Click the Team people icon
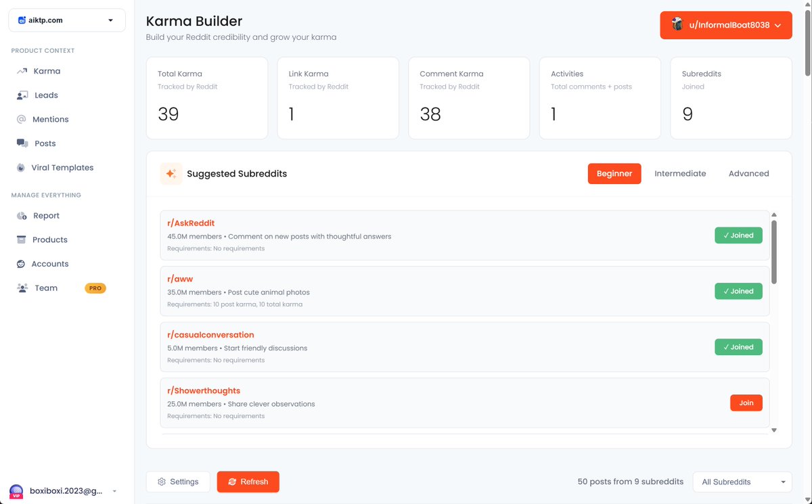The image size is (812, 504). (22, 288)
